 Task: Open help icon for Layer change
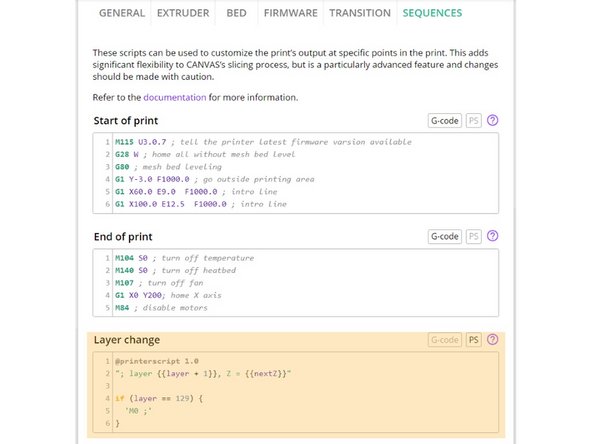coord(492,339)
